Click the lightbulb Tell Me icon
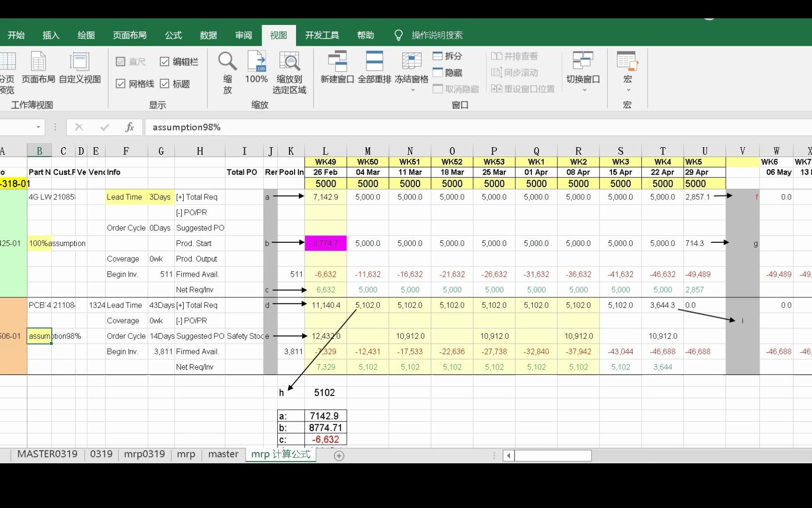This screenshot has width=812, height=508. coord(398,35)
